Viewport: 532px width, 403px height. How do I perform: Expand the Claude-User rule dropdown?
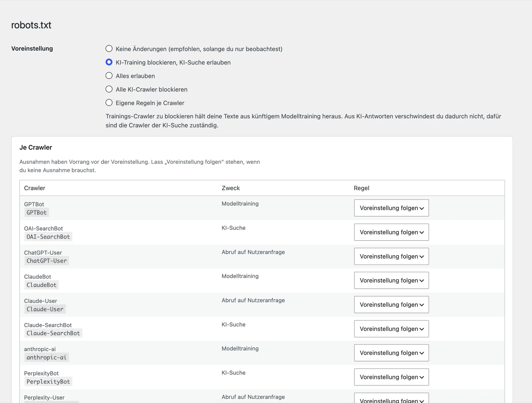click(x=391, y=305)
